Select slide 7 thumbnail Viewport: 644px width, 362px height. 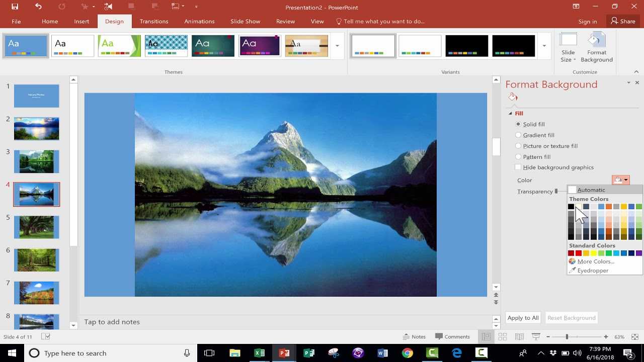point(36,293)
